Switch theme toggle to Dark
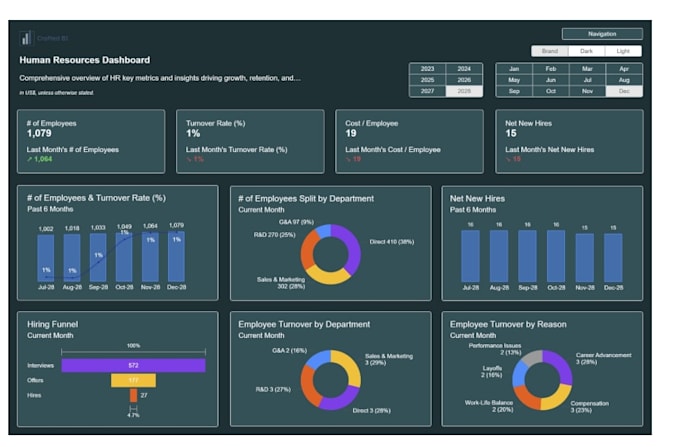Image resolution: width=680 pixels, height=447 pixels. click(586, 51)
